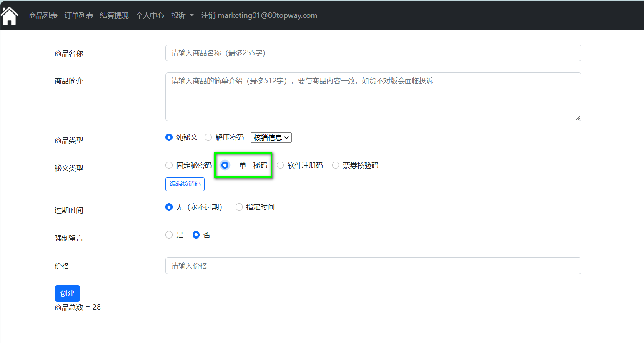Image resolution: width=644 pixels, height=343 pixels.
Task: Open 结算提现 in the navigation bar
Action: pos(114,15)
